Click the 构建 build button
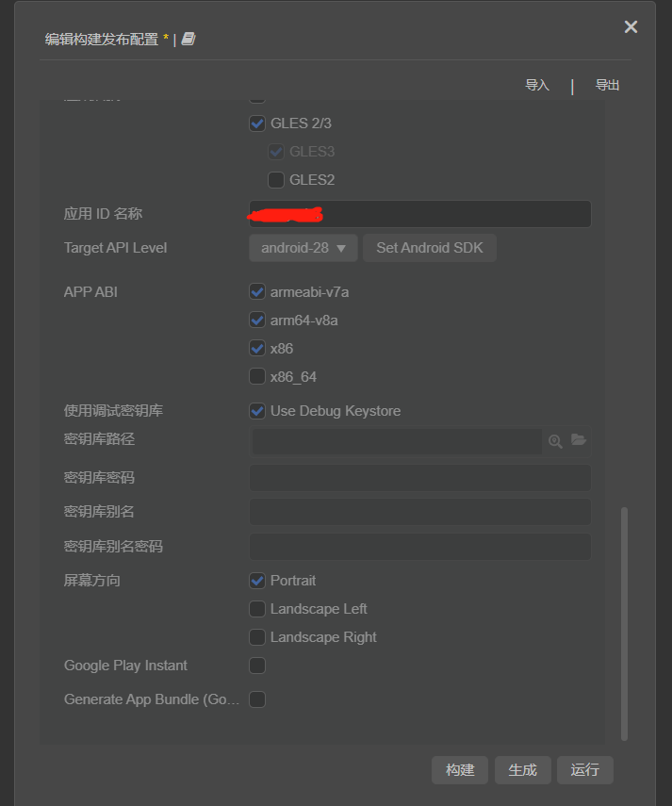Image resolution: width=672 pixels, height=806 pixels. coord(460,770)
